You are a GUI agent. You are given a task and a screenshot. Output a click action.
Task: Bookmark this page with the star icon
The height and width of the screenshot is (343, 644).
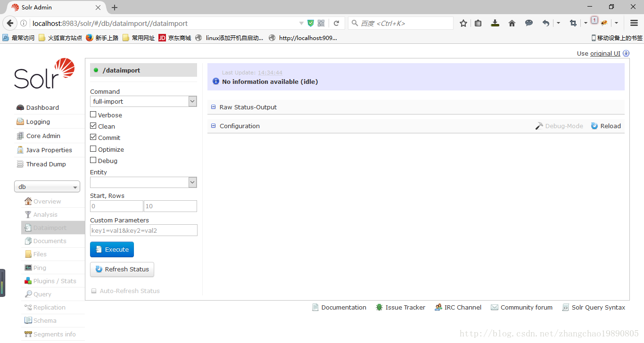[463, 23]
